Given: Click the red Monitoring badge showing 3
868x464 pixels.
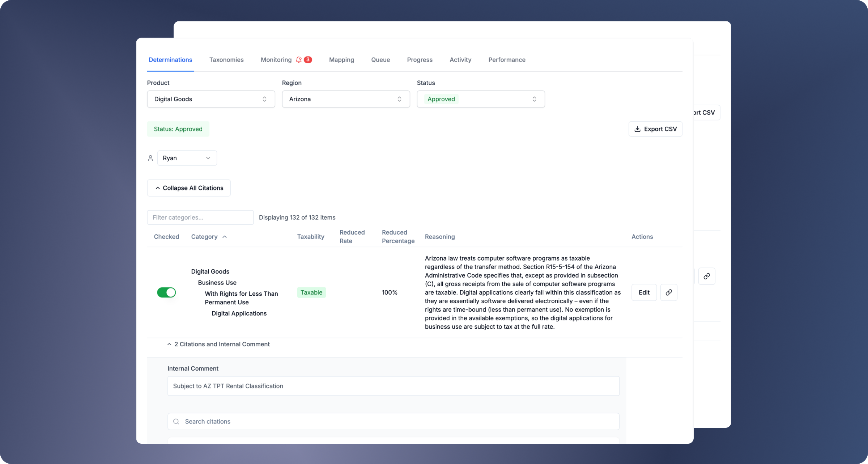Looking at the screenshot, I should [308, 60].
